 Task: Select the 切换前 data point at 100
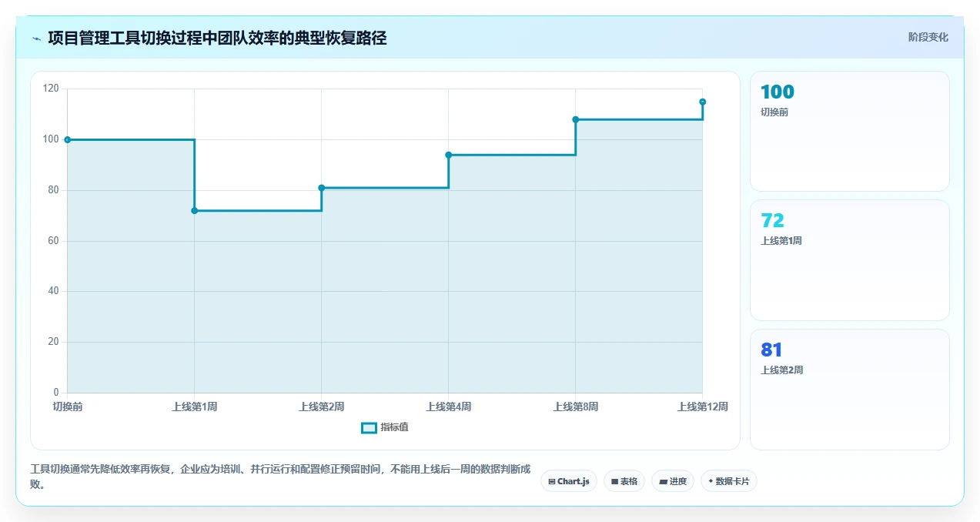click(68, 139)
